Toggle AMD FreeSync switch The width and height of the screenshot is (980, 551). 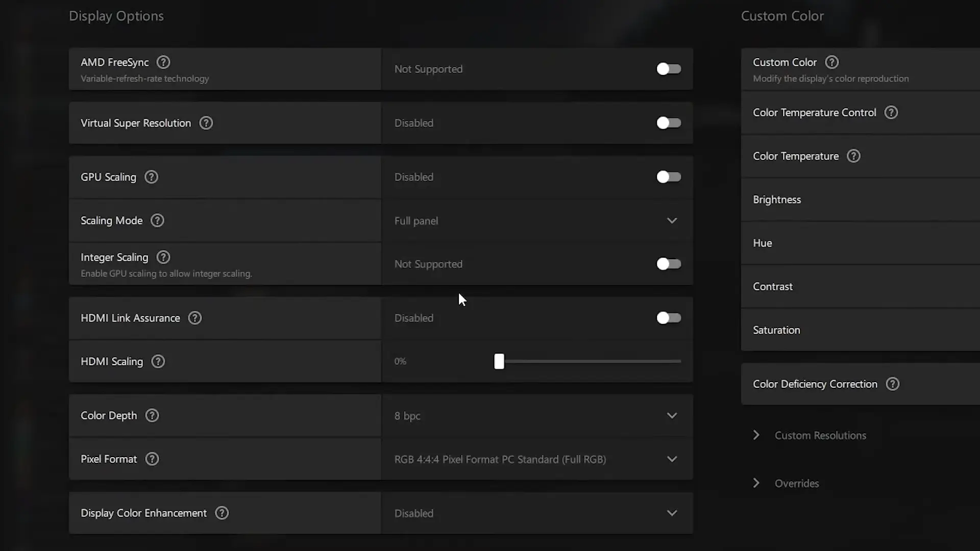pos(669,69)
